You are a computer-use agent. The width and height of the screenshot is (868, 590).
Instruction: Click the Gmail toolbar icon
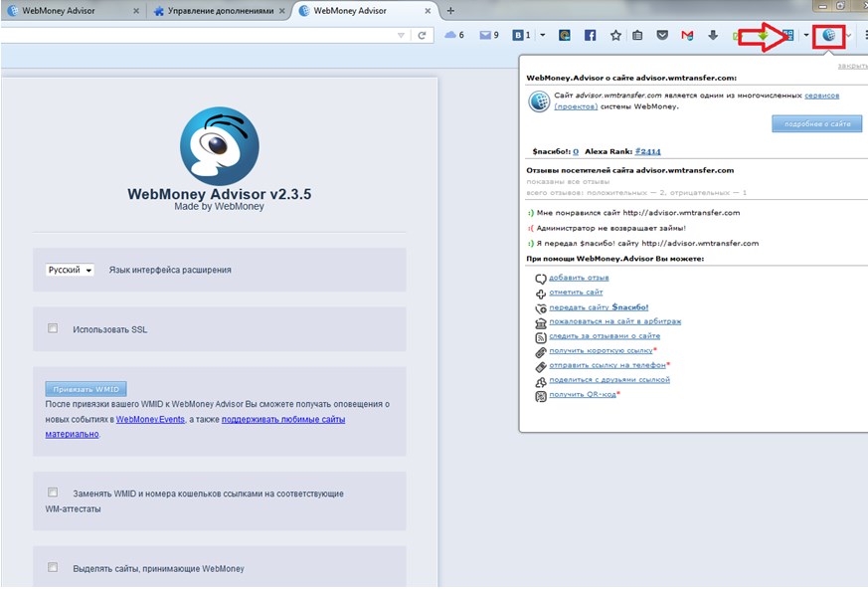click(687, 36)
